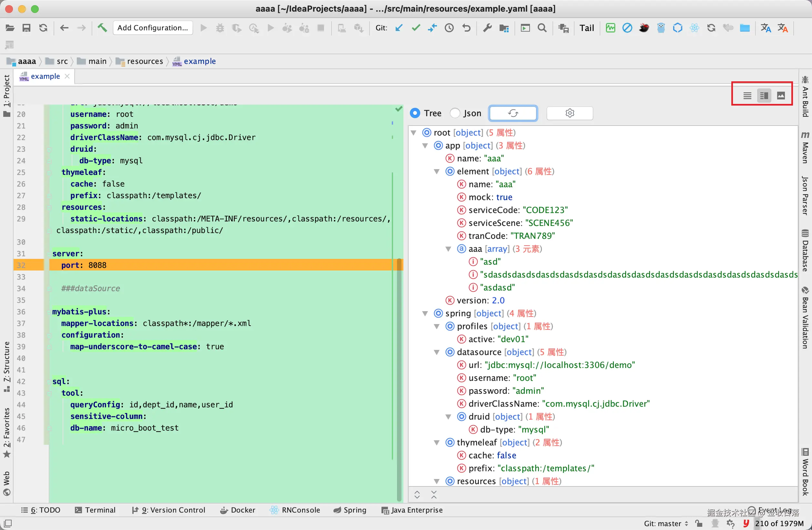
Task: Open the refresh button beside Json option
Action: [x=513, y=113]
